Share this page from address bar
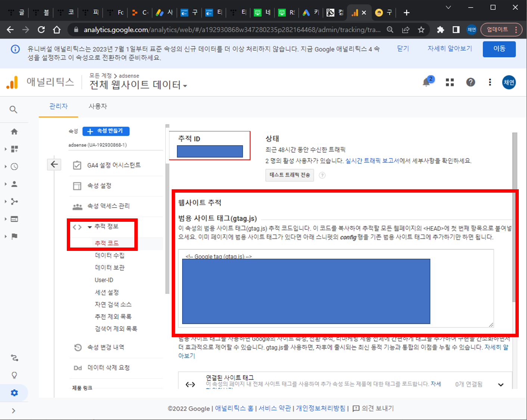The width and height of the screenshot is (527, 420). click(406, 29)
